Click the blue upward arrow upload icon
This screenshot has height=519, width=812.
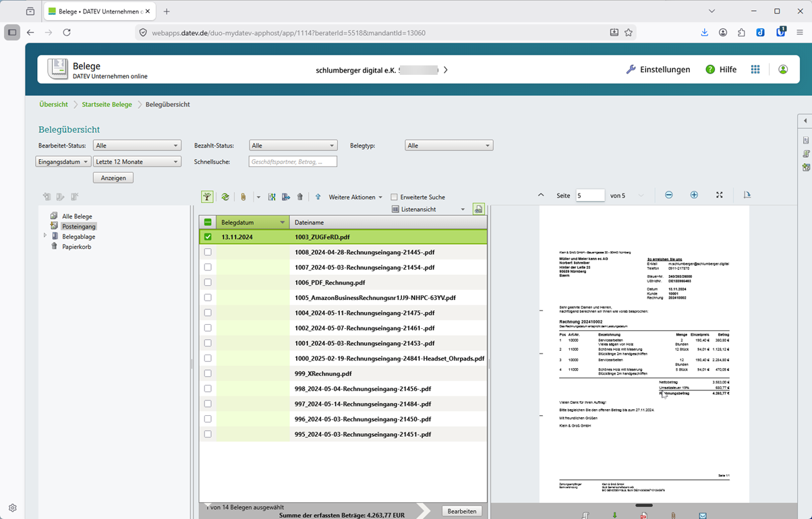[x=318, y=197]
